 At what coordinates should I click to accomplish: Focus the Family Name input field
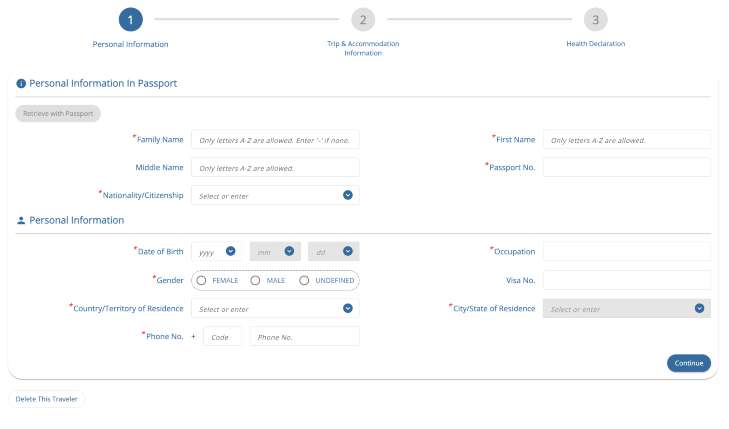pos(275,140)
